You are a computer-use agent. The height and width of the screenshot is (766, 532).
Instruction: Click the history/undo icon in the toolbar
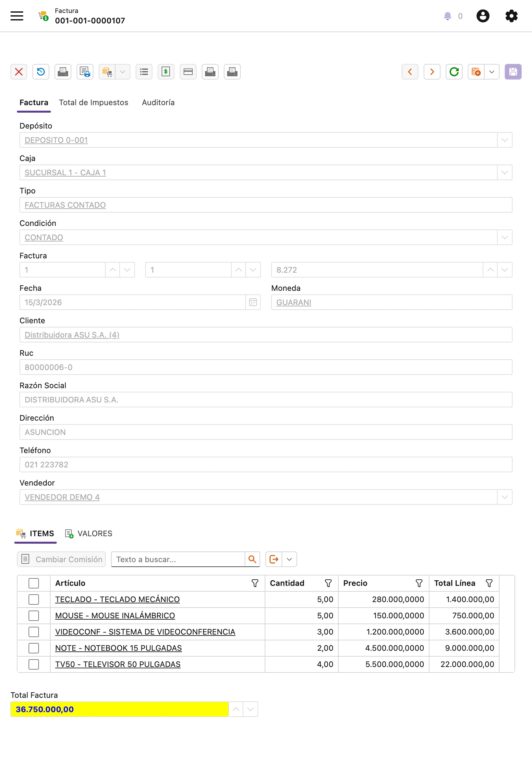41,72
